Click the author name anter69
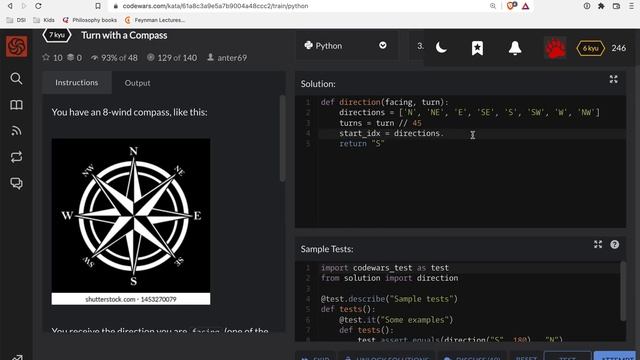This screenshot has width=640, height=360. pos(232,58)
